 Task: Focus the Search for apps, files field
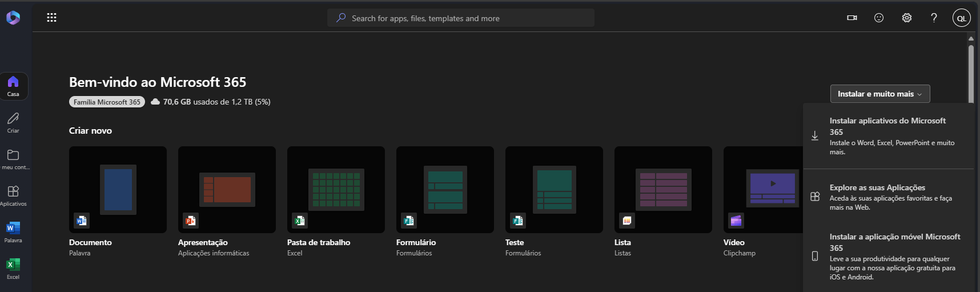pos(461,18)
